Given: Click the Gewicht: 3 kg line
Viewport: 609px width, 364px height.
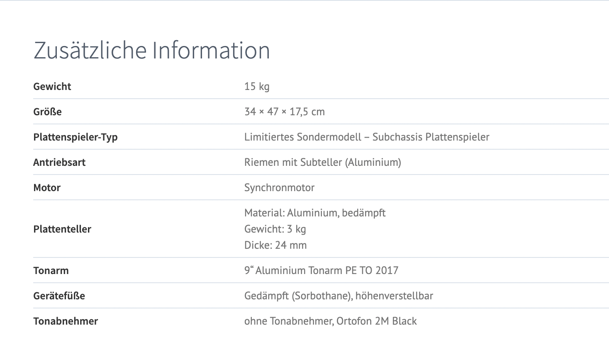Looking at the screenshot, I should (275, 229).
